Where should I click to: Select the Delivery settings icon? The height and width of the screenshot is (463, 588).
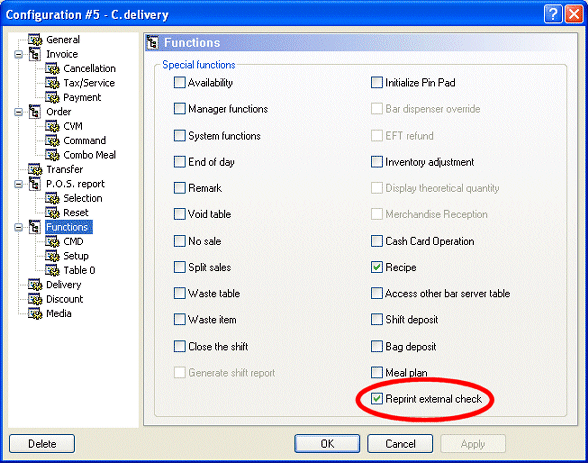pyautogui.click(x=35, y=285)
